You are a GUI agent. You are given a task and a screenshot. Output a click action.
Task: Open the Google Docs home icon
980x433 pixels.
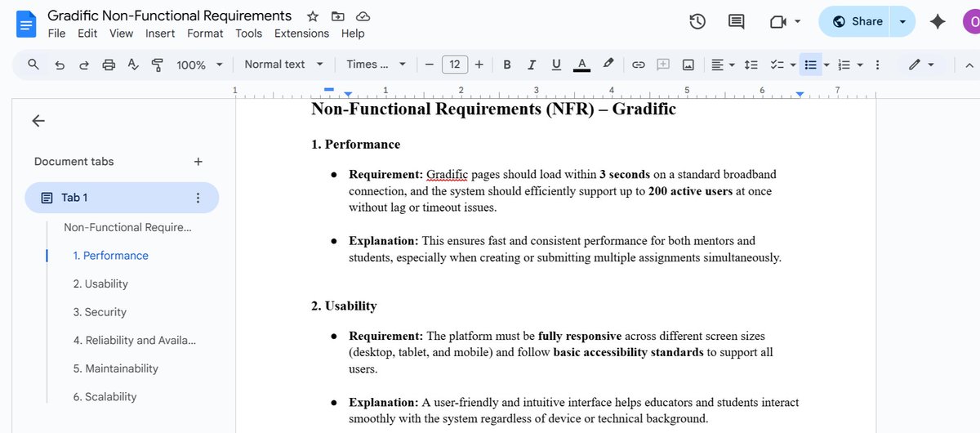click(26, 24)
